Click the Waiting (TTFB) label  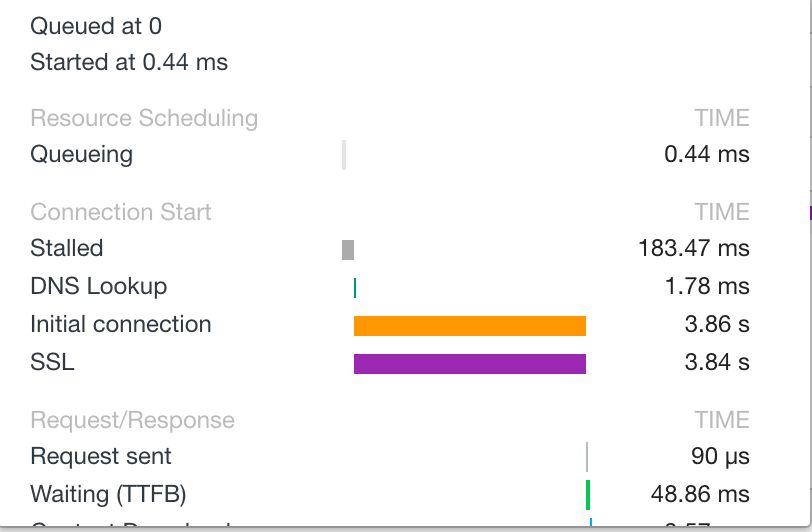pos(108,494)
